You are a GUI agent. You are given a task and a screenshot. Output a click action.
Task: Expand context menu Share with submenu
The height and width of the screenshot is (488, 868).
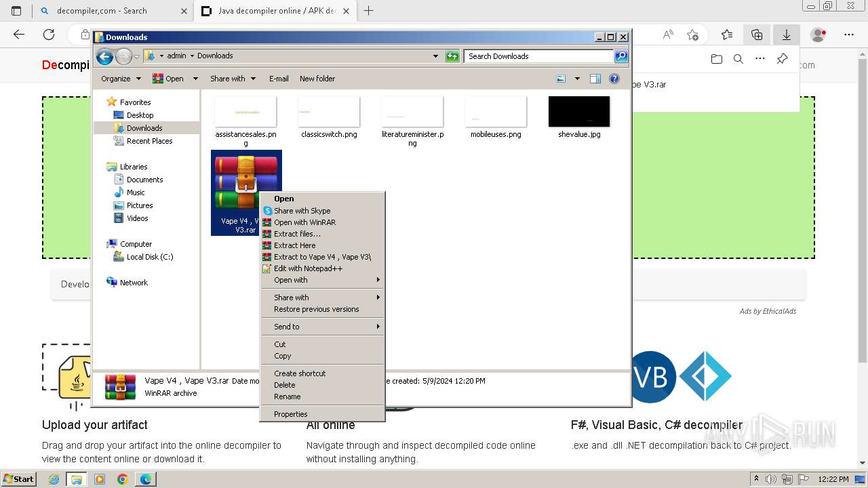(323, 298)
